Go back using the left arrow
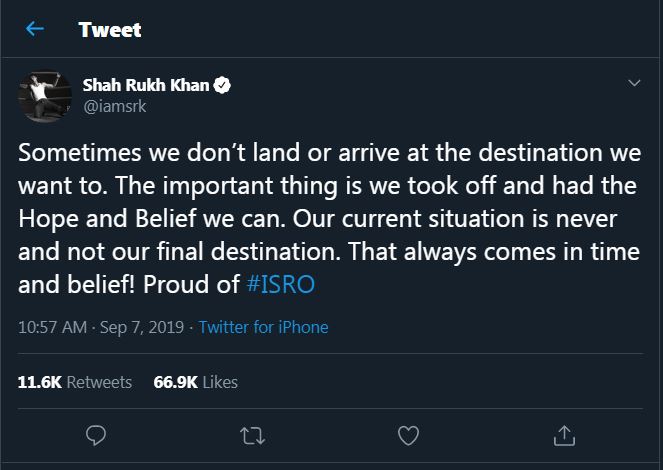Viewport: 663px width, 470px height. [36, 30]
